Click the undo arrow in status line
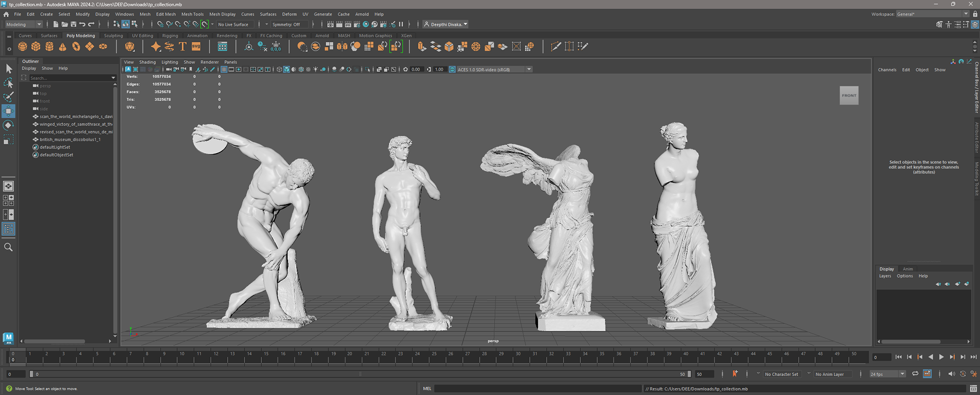 point(82,24)
